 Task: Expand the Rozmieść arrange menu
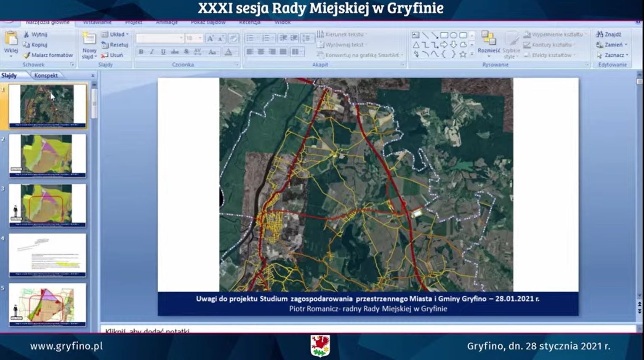click(489, 44)
